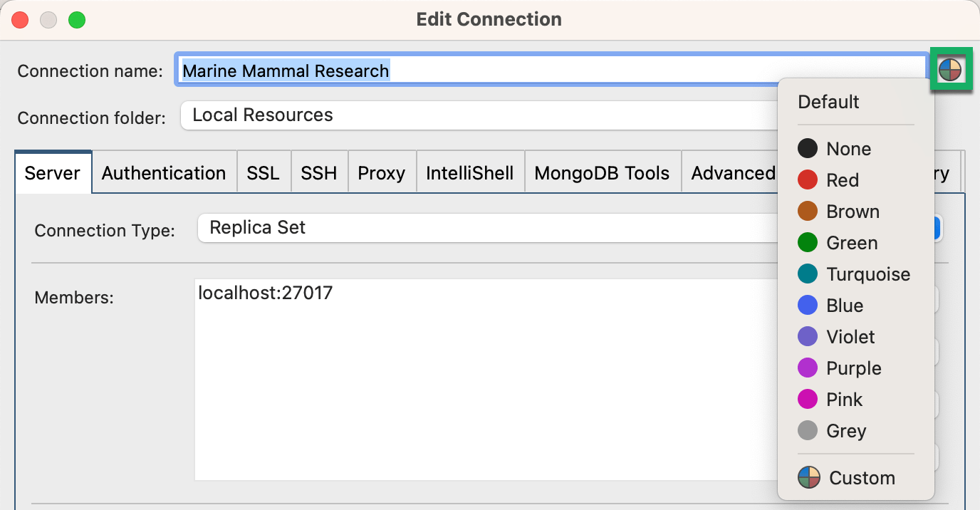Switch to the MongoDB Tools tab

click(603, 172)
